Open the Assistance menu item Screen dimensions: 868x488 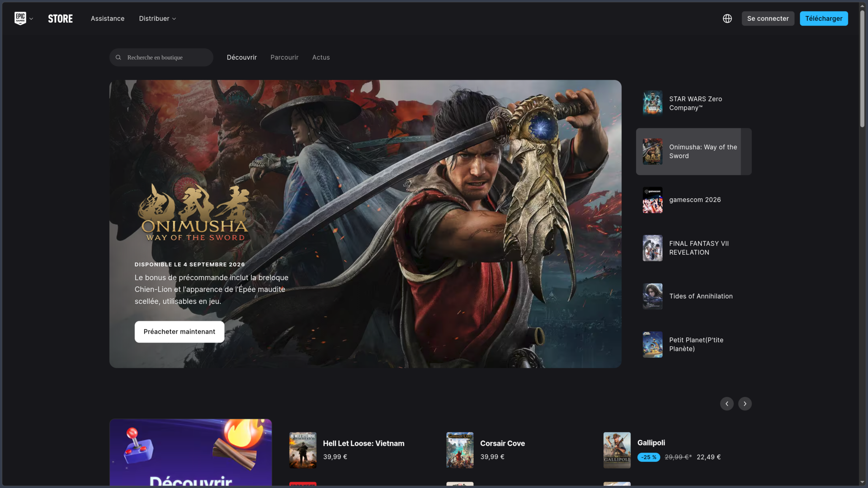[108, 19]
